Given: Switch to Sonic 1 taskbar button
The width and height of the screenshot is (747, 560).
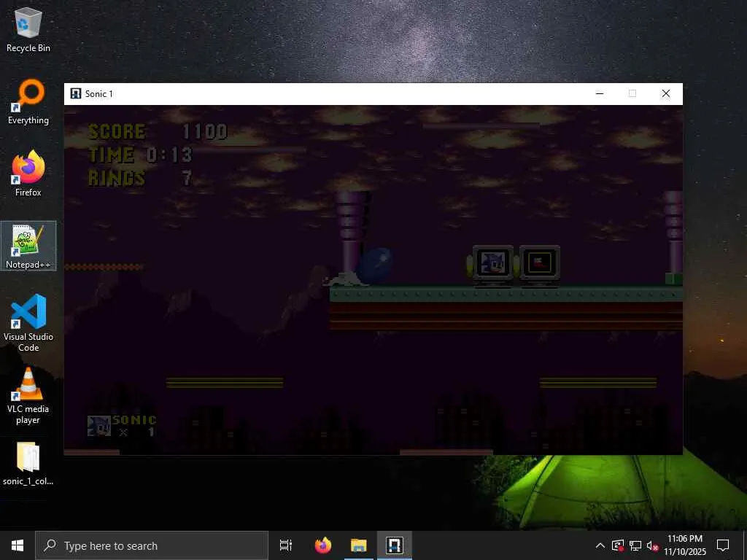Looking at the screenshot, I should pyautogui.click(x=395, y=545).
